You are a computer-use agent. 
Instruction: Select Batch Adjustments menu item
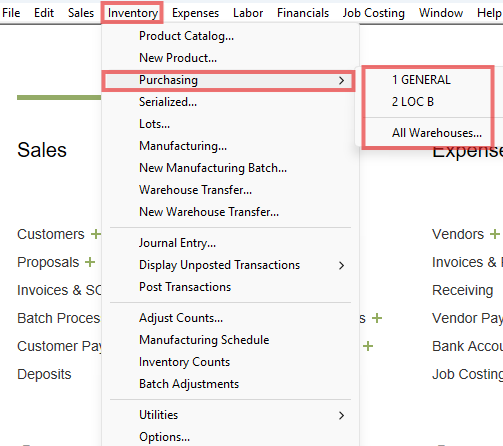pos(189,384)
